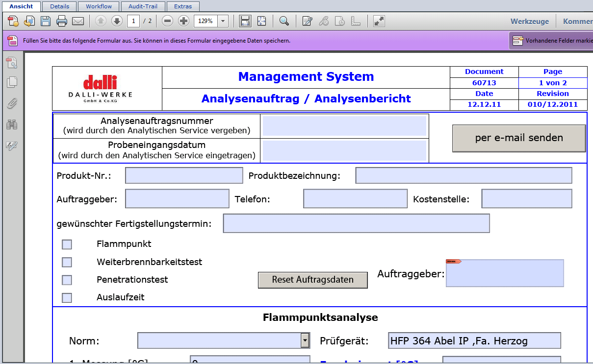The image size is (593, 364).
Task: Click the Auftraggeber field next to Produkt-Nr. row
Action: 177,199
